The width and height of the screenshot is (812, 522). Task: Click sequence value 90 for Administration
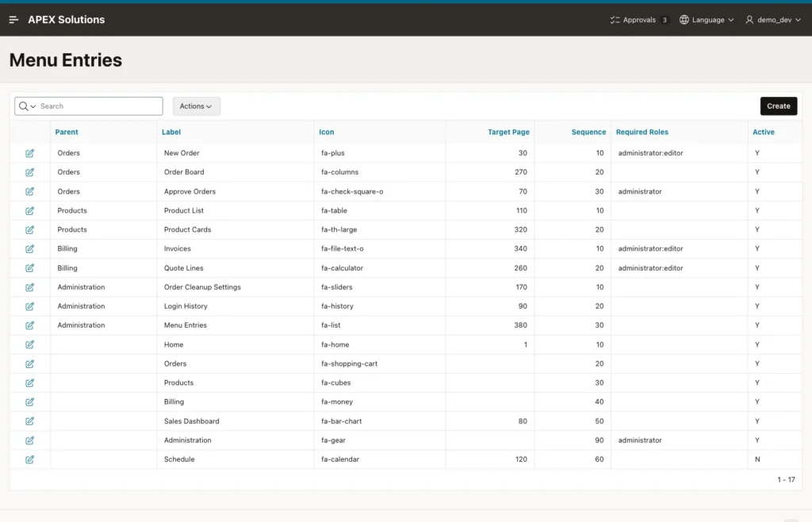pos(599,440)
